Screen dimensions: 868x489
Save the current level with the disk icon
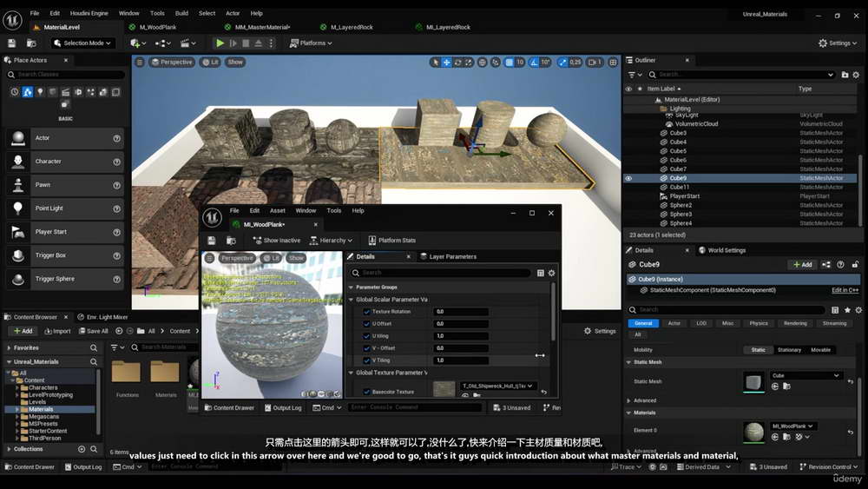pyautogui.click(x=11, y=43)
